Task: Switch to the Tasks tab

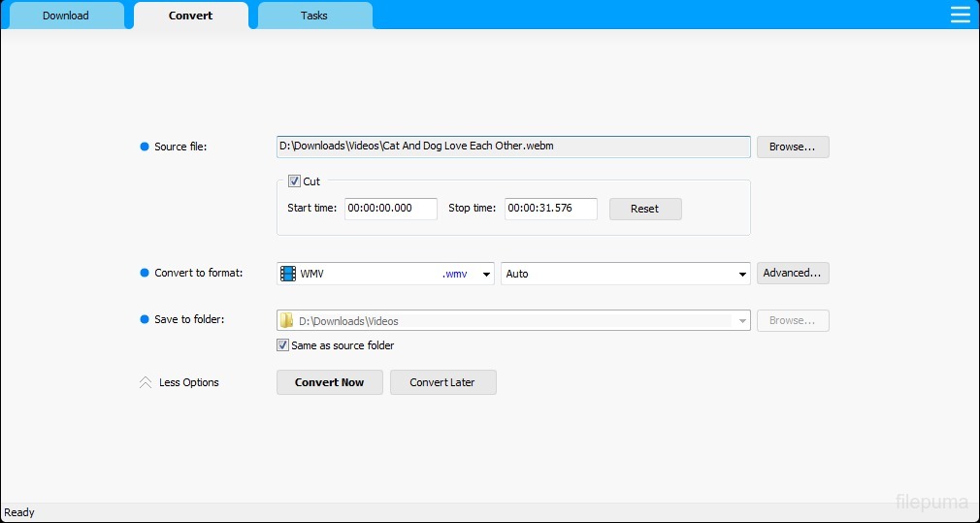Action: pyautogui.click(x=314, y=16)
